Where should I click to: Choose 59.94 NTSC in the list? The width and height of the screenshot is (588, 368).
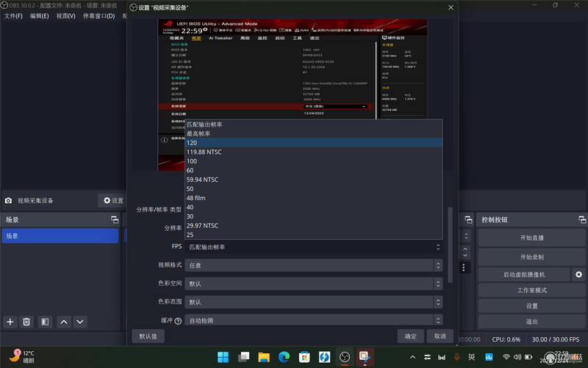click(x=314, y=180)
